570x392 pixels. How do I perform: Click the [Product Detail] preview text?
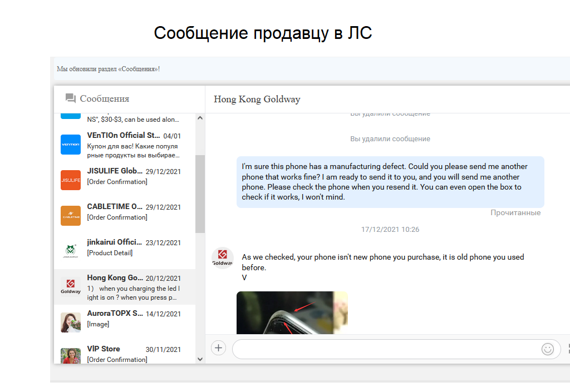coord(110,253)
